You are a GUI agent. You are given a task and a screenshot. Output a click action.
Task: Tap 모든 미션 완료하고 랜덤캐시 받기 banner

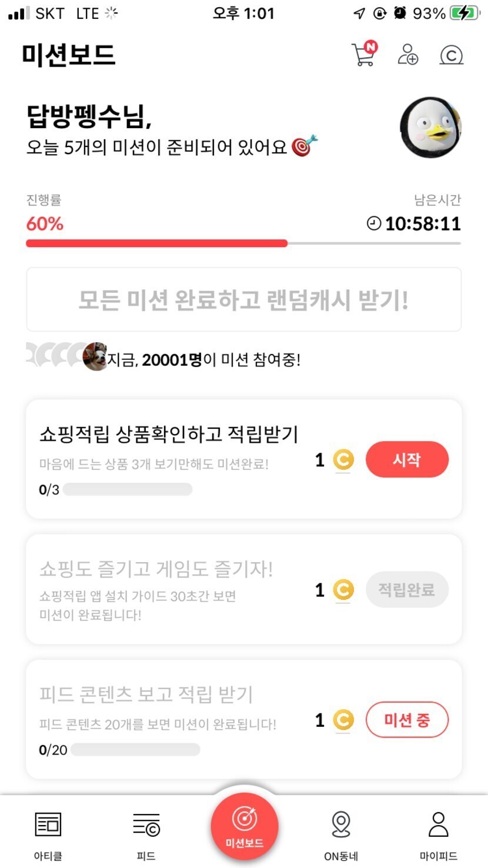pos(243,300)
